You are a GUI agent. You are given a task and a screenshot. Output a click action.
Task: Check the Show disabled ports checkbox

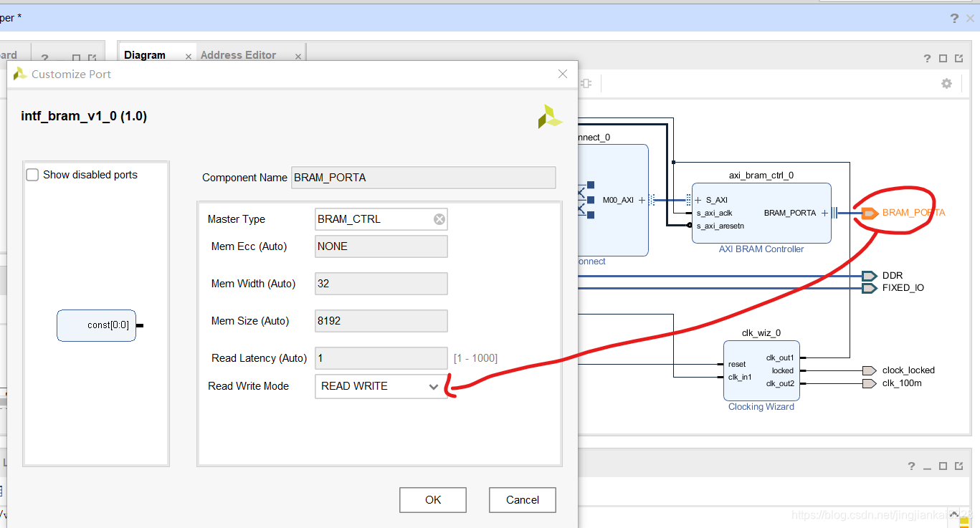32,175
